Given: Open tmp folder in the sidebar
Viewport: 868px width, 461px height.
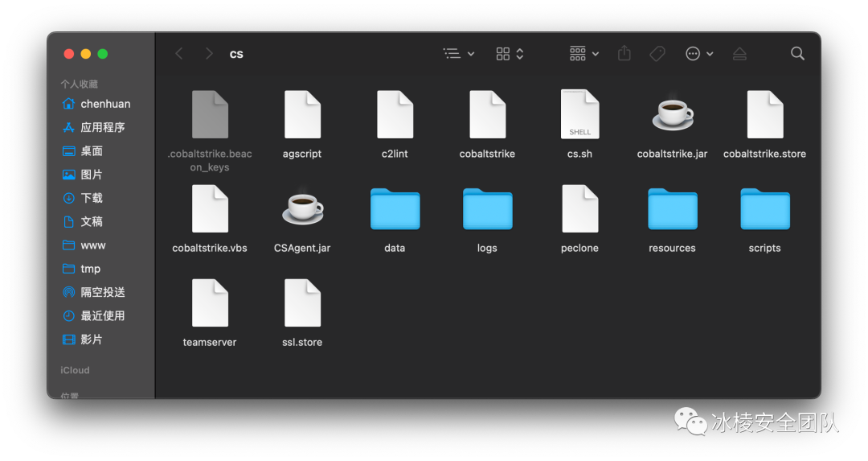Looking at the screenshot, I should pyautogui.click(x=81, y=269).
